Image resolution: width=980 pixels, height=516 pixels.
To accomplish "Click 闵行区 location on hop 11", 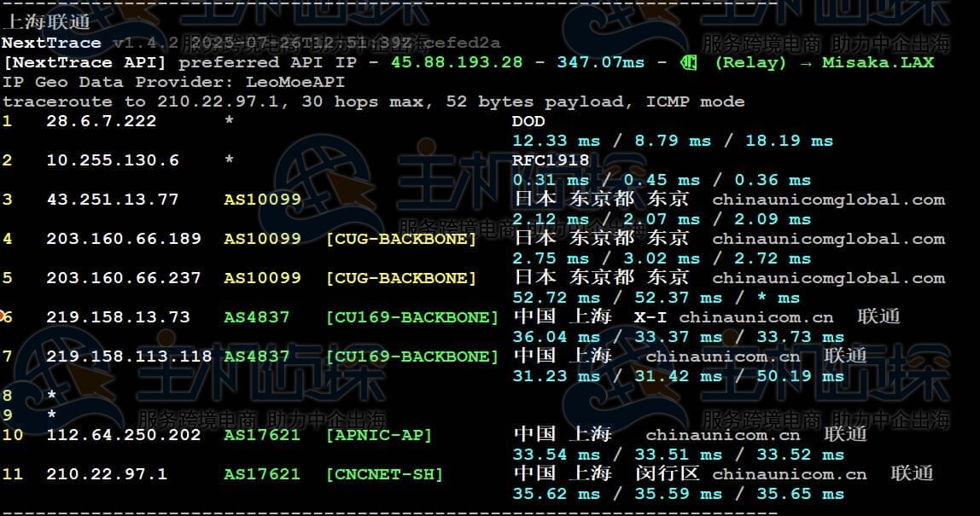I will (668, 473).
